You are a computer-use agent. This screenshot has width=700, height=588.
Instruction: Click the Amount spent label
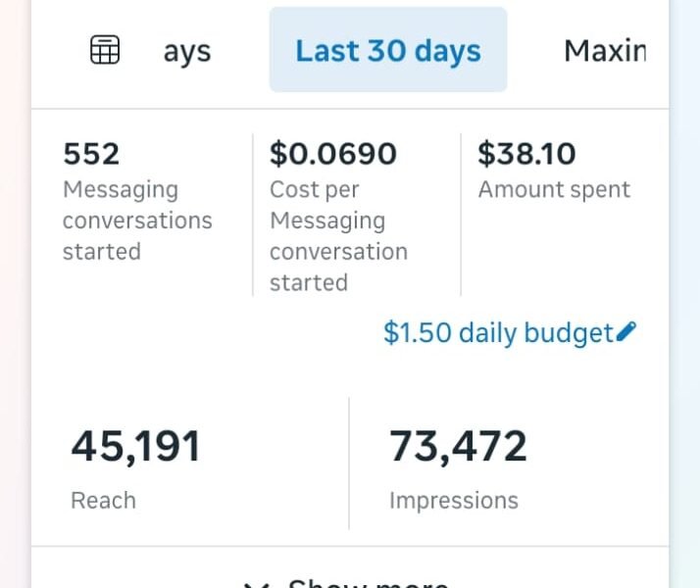(x=554, y=190)
